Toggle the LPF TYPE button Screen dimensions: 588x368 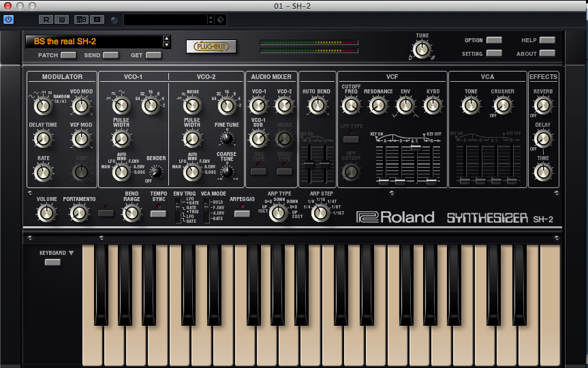click(351, 140)
